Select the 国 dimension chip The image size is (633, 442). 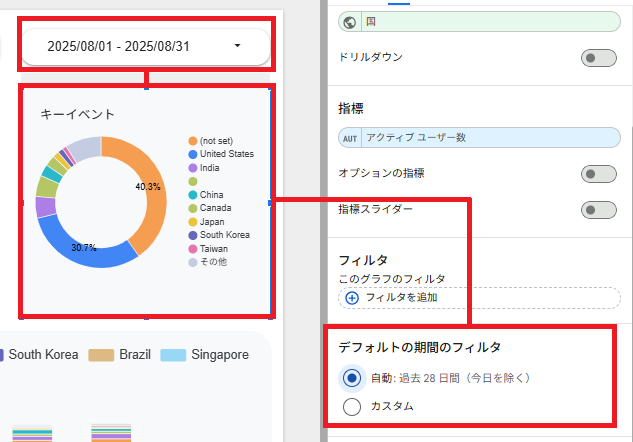(x=479, y=22)
